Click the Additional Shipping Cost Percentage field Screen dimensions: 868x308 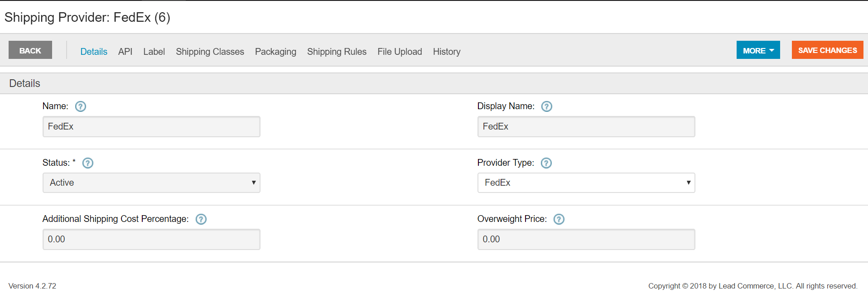pos(151,239)
